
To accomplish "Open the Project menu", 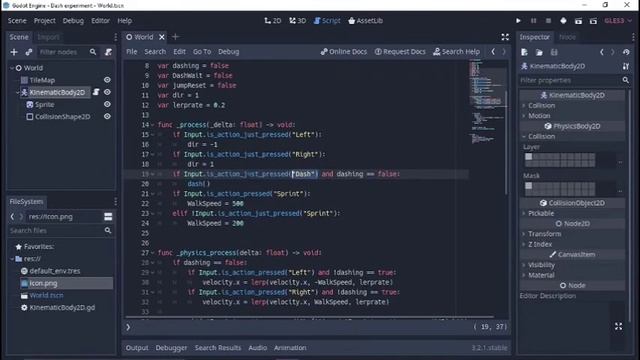I will [44, 20].
